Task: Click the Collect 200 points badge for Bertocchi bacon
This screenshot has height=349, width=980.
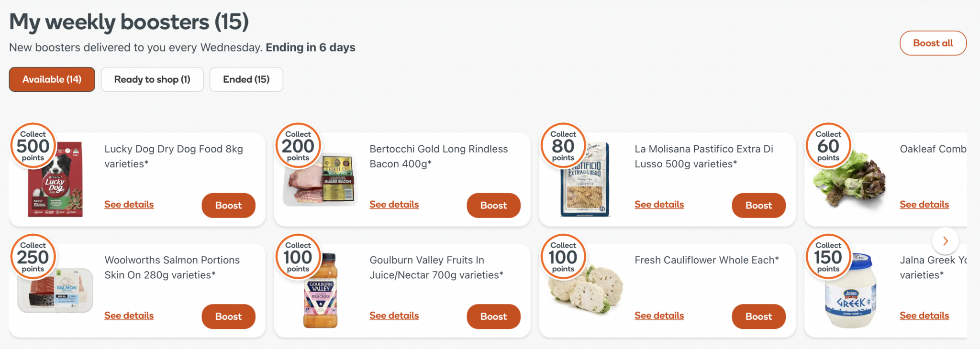Action: [298, 146]
